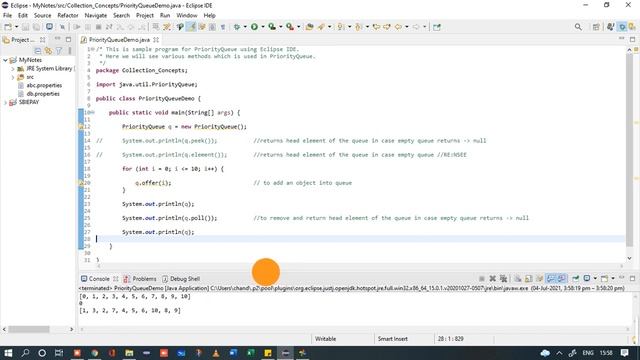Screen dimensions: 640x360
Task: Click Remove All Terminated Launches icon
Action: (503, 278)
